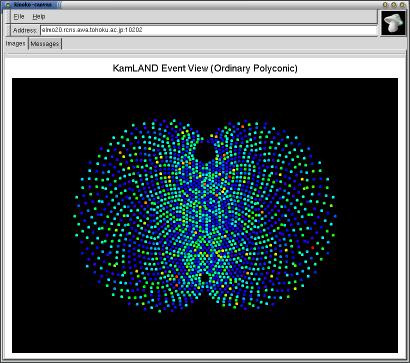Click the window title bar text
Viewport: 410px width, 363px height.
point(32,5)
